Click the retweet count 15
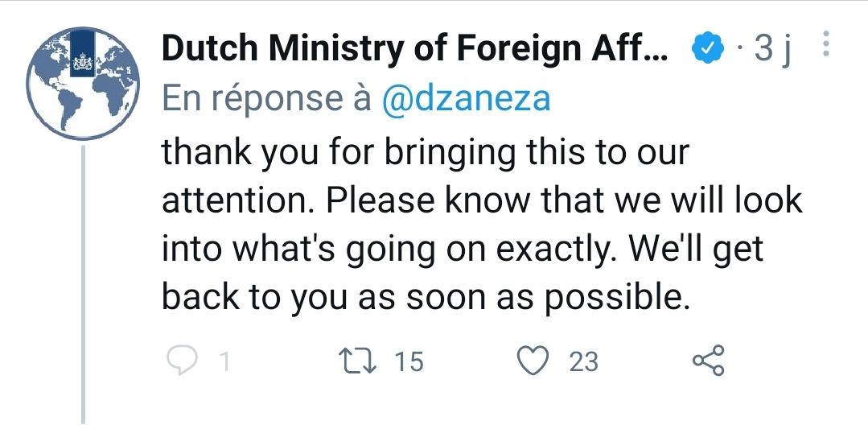This screenshot has height=425, width=868. click(x=409, y=362)
